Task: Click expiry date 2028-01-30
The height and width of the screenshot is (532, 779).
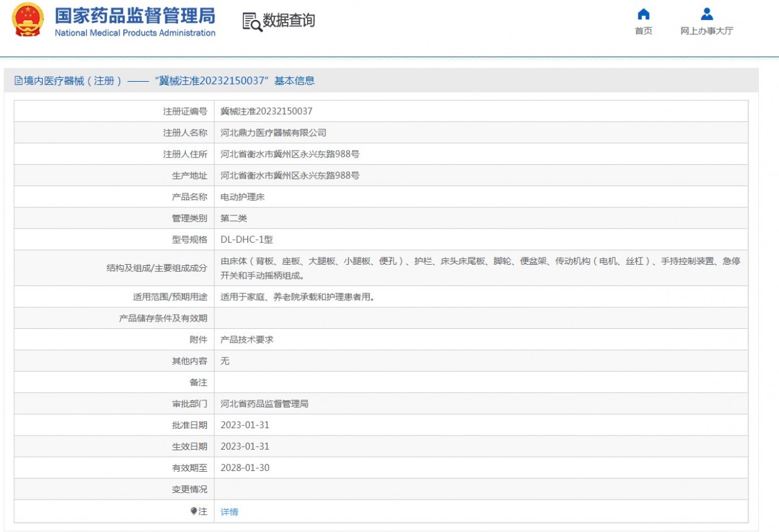Action: pyautogui.click(x=245, y=468)
